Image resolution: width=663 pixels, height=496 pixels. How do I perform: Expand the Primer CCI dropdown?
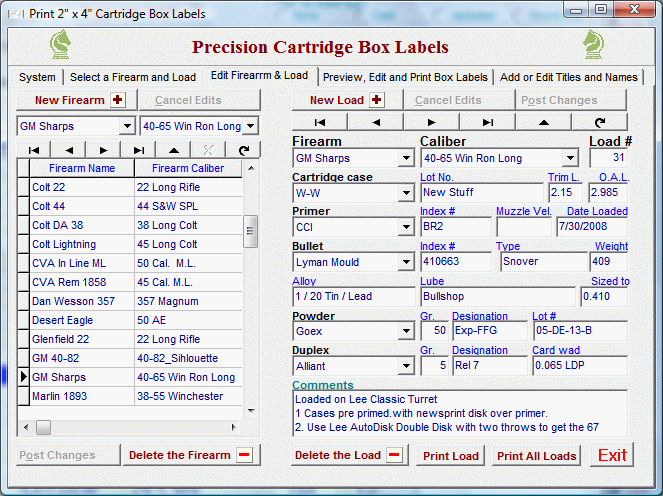(406, 227)
